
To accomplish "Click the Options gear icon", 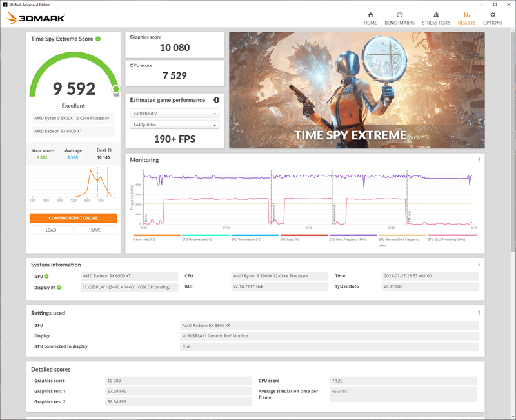I will pos(493,15).
